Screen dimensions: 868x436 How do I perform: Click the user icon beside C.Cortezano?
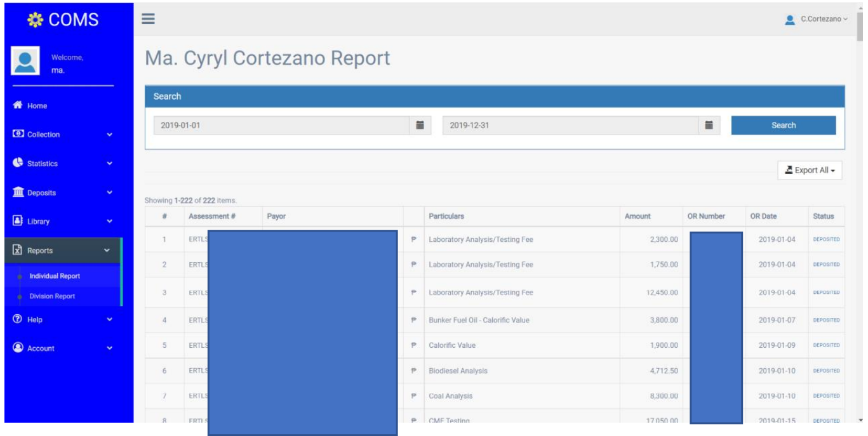pyautogui.click(x=791, y=20)
